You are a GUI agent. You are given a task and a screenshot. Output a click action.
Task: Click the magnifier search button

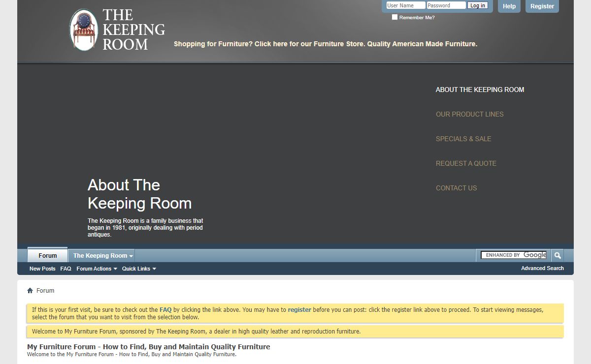click(x=558, y=255)
